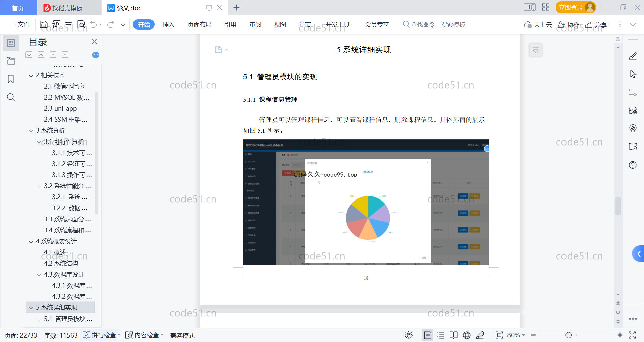The height and width of the screenshot is (342, 644).
Task: Click the Print icon in toolbar
Action: 69,24
